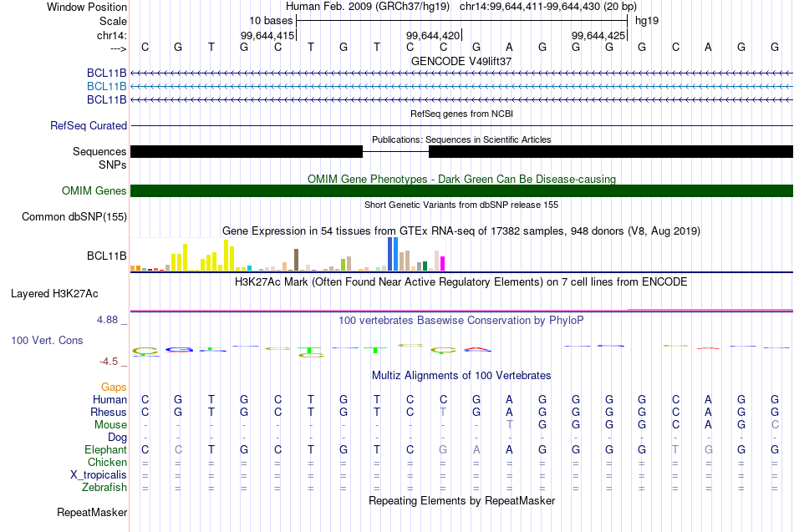Click the Common dbSNP(155) track label
This screenshot has height=532, width=794.
tap(74, 216)
